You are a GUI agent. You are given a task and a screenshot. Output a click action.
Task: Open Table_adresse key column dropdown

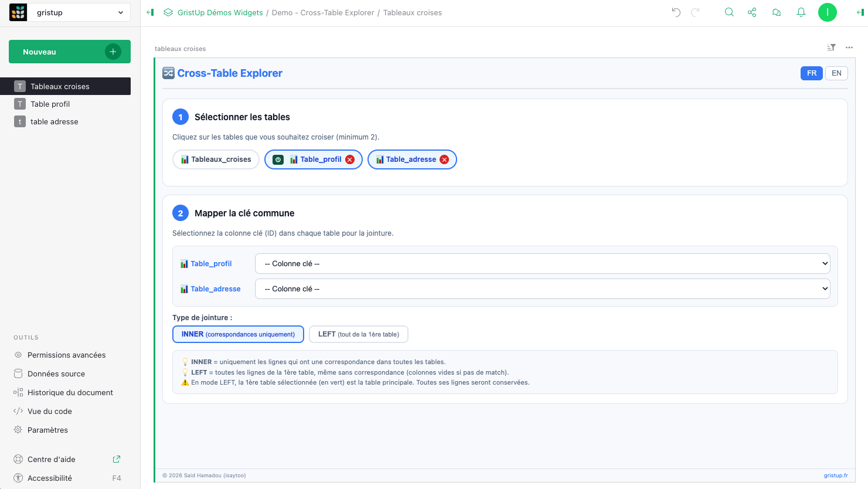[542, 289]
